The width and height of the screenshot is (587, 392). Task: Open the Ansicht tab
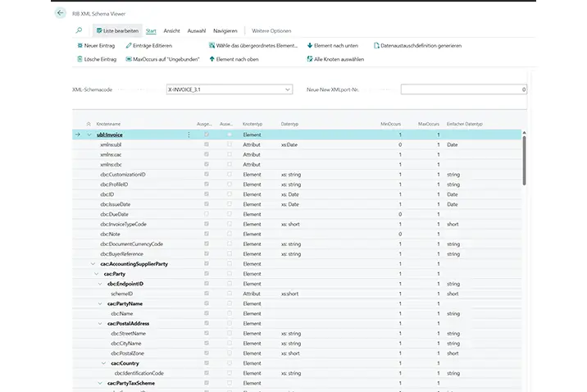pos(172,30)
